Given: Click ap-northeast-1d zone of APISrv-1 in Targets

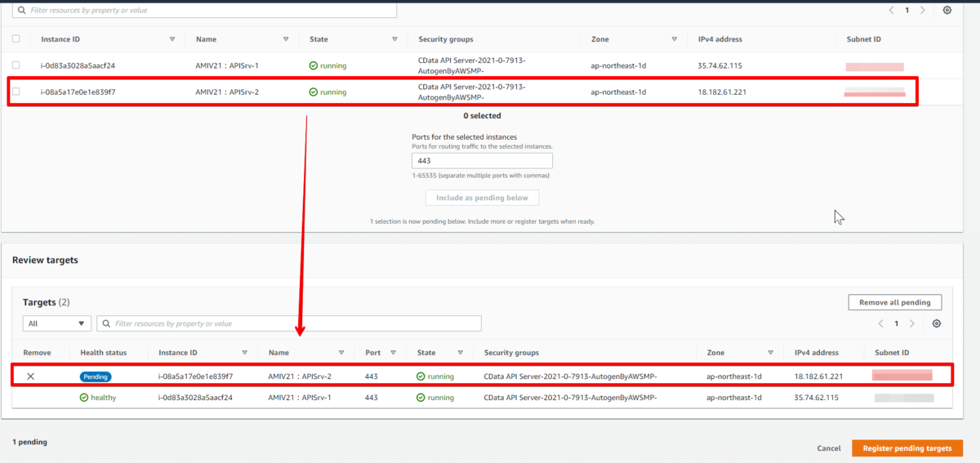Looking at the screenshot, I should point(734,398).
